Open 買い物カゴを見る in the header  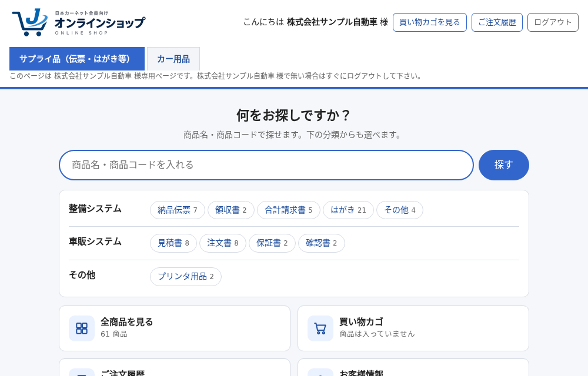click(x=430, y=22)
